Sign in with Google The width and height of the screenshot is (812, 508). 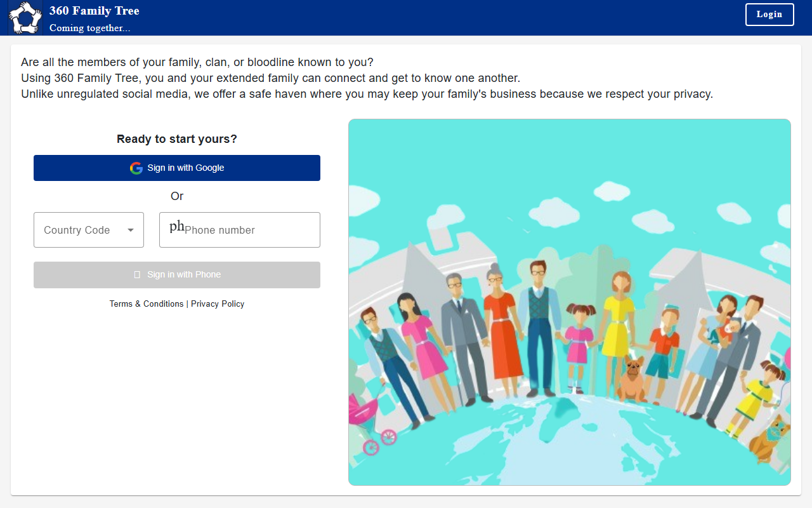coord(177,168)
